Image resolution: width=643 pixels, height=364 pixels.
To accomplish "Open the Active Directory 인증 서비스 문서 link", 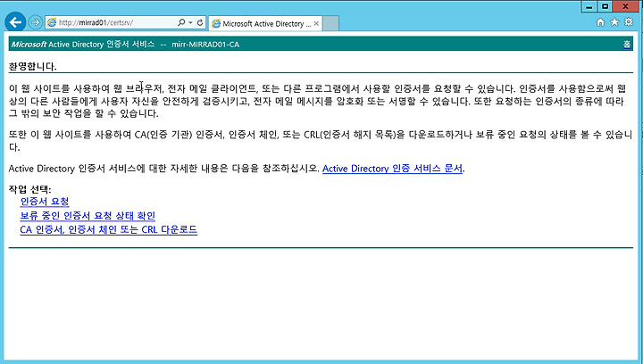I will click(x=392, y=169).
